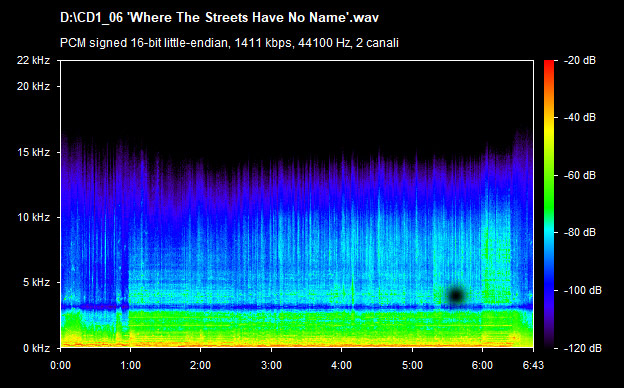Click the 2:00 time axis marker
Screen dimensions: 624x388
[x=200, y=365]
